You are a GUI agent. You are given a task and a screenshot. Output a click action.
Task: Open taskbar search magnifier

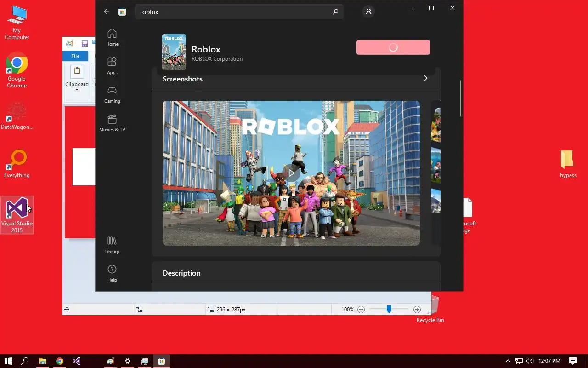click(x=25, y=361)
